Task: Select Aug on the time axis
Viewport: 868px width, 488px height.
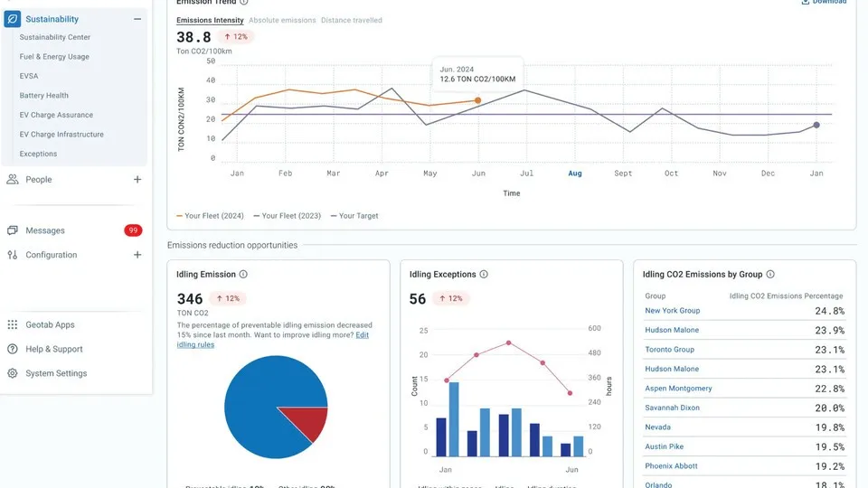Action: click(575, 174)
